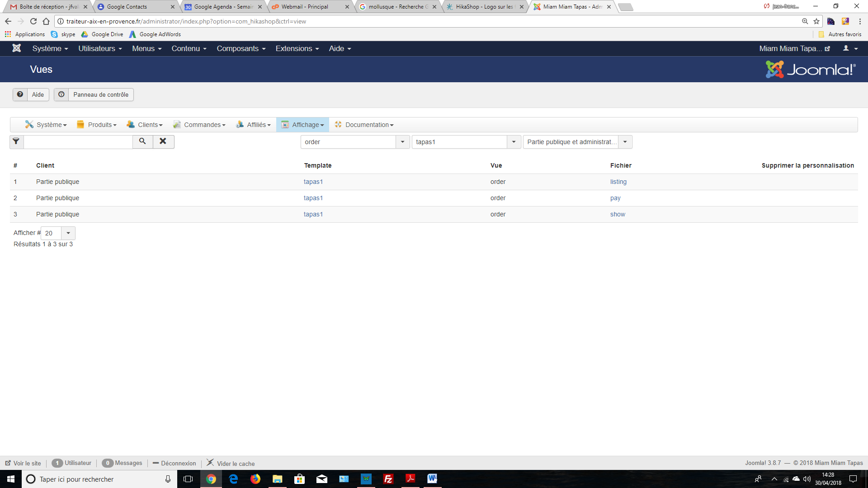Viewport: 868px width, 488px height.
Task: Click in the search filter text field
Action: (78, 142)
